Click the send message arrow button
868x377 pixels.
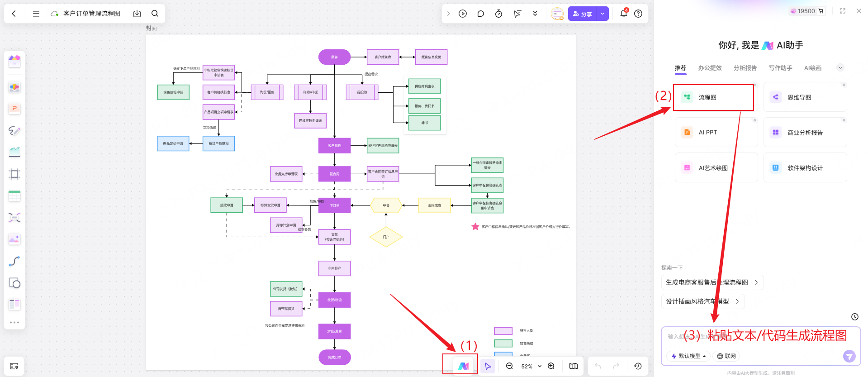pos(849,356)
